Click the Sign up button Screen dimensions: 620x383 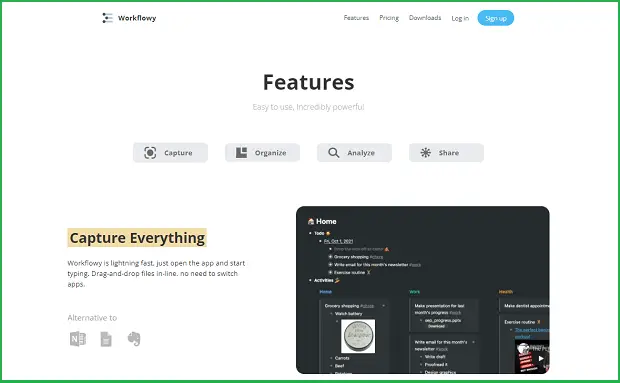[495, 18]
